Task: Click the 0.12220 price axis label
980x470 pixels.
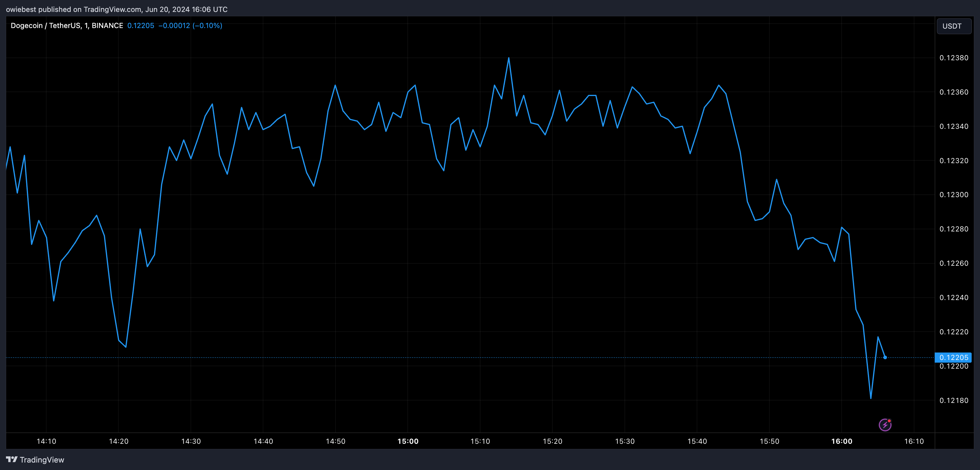Action: (x=954, y=332)
